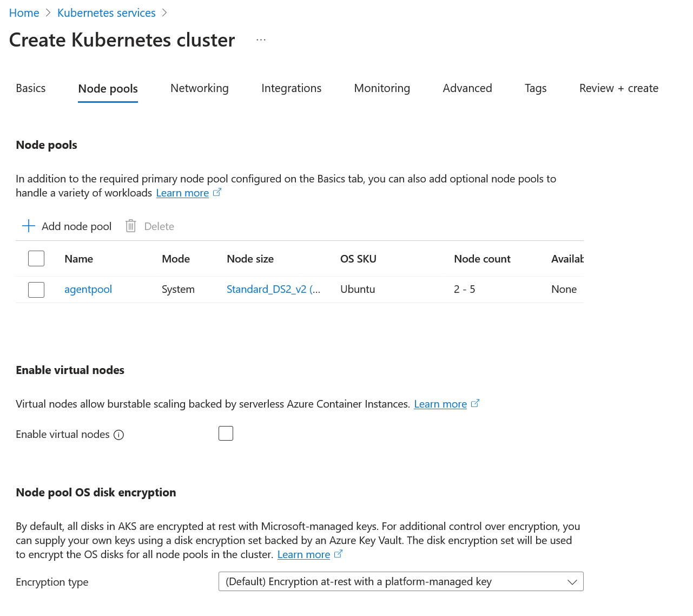Click the Home breadcrumb link
693x616 pixels.
(24, 13)
